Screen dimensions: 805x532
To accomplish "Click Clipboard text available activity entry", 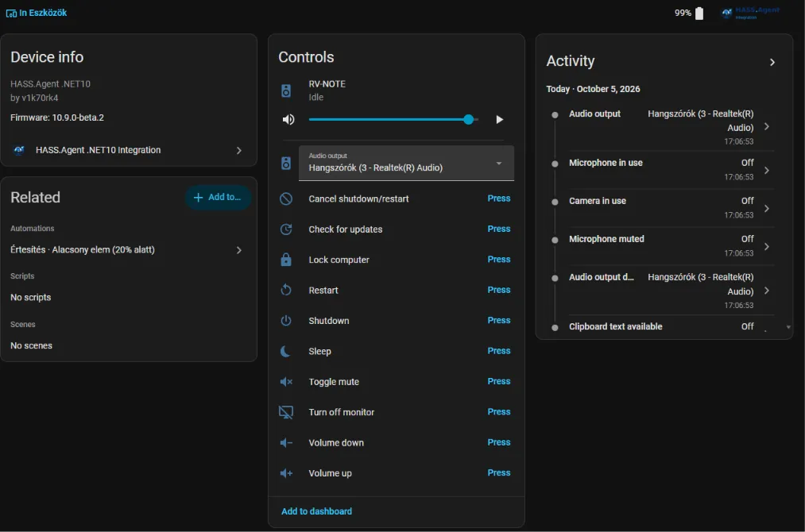I will [660, 327].
